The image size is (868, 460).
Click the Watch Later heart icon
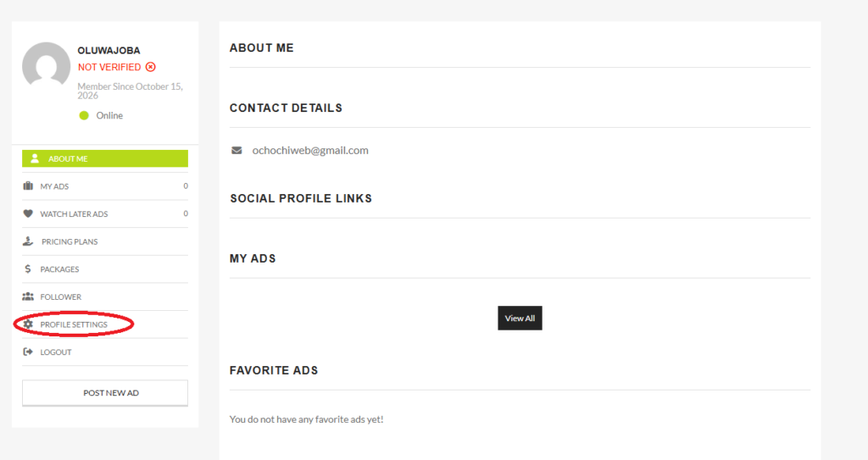coord(28,213)
